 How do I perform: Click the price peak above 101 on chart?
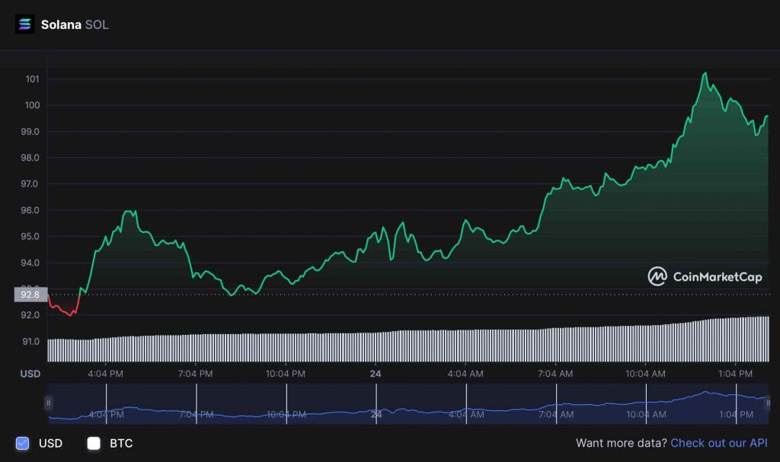coord(705,74)
